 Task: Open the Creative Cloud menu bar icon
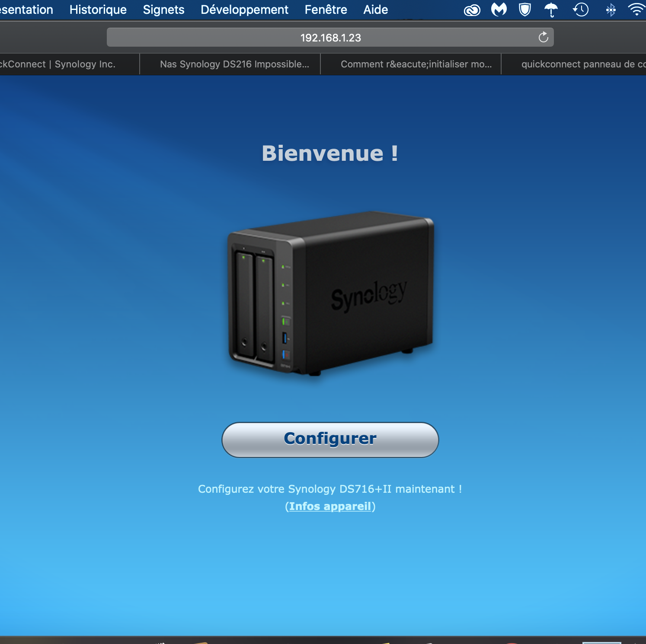pos(472,10)
